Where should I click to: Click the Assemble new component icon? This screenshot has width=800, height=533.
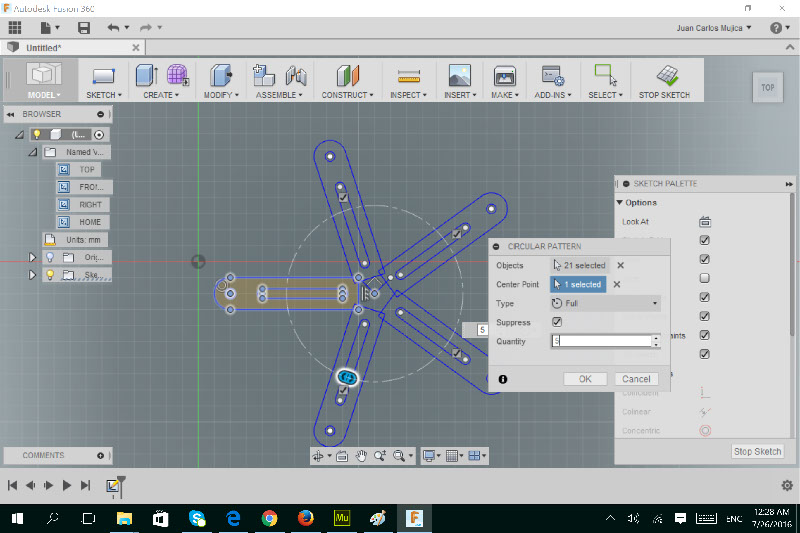(x=263, y=75)
